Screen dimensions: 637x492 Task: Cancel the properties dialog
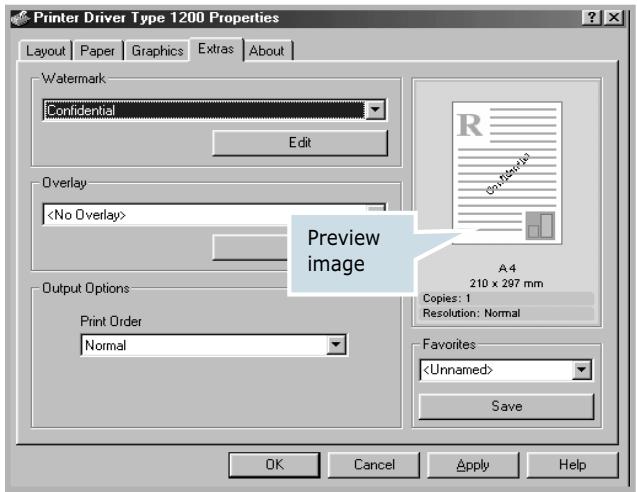point(374,464)
